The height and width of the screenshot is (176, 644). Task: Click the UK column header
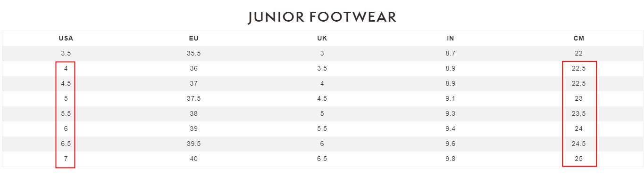pos(322,38)
